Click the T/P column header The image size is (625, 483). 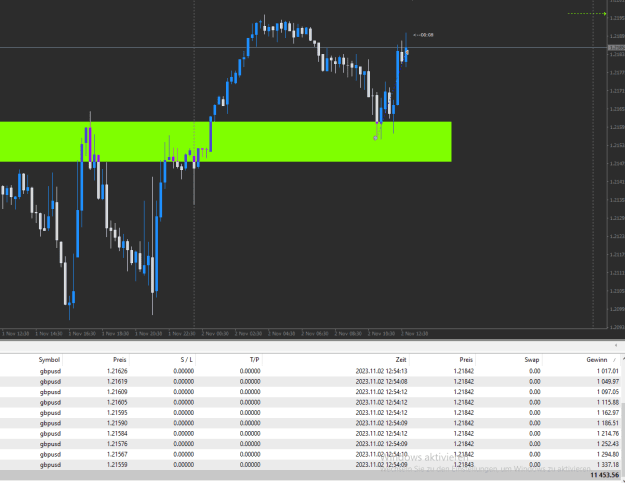pyautogui.click(x=254, y=359)
